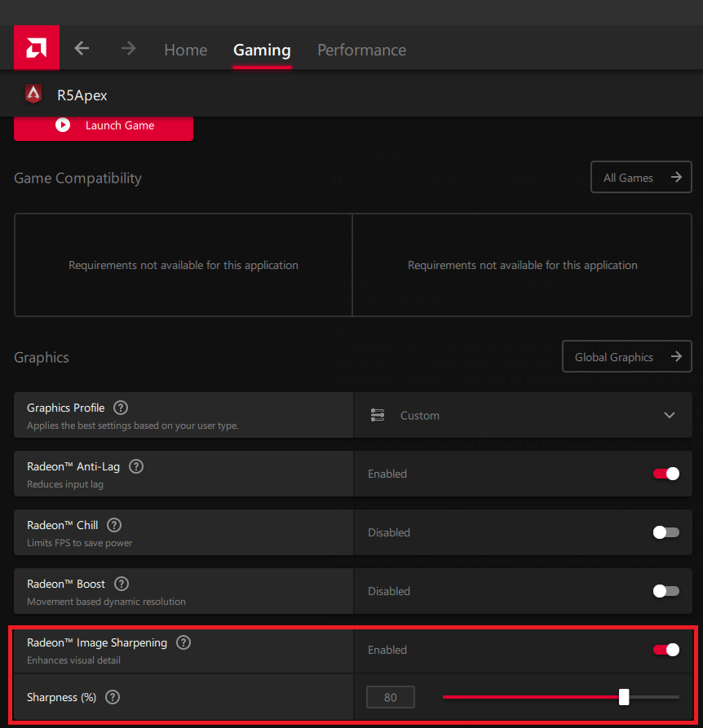Click the AMD logo icon
This screenshot has width=703, height=728.
tap(37, 48)
